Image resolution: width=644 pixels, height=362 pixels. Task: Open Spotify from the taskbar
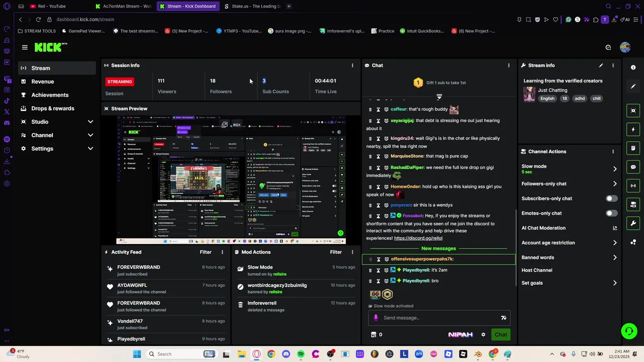(300, 354)
